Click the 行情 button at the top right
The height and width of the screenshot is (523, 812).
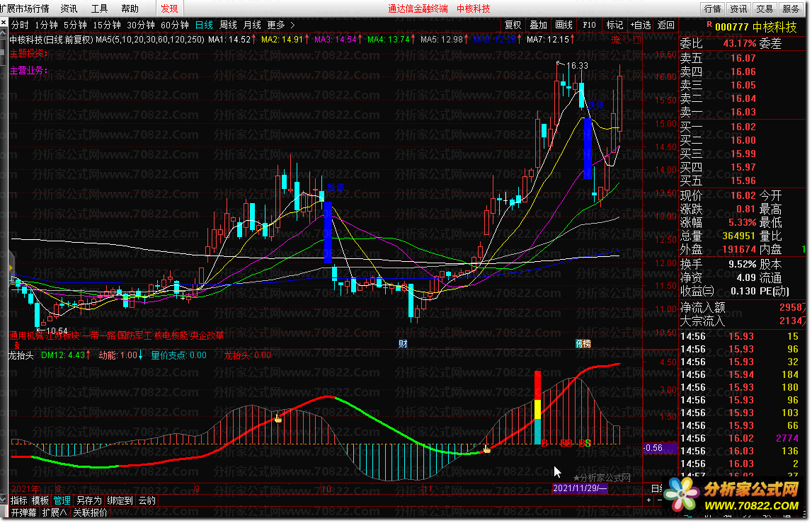713,8
